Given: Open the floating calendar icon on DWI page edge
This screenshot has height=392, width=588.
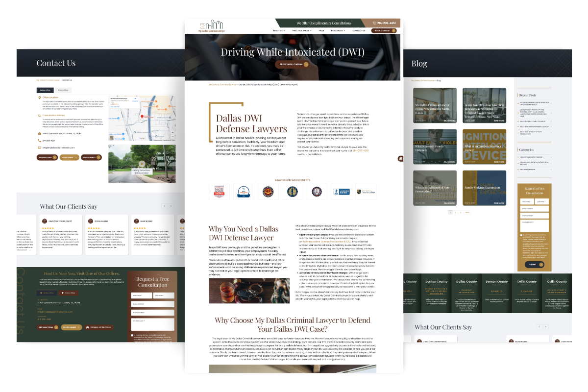Looking at the screenshot, I should pyautogui.click(x=401, y=158).
